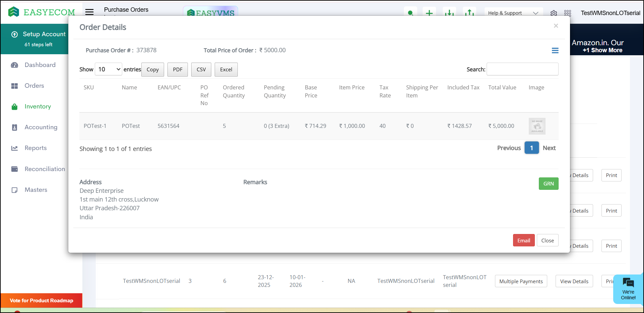Click the upload export icon in header

[x=469, y=13]
